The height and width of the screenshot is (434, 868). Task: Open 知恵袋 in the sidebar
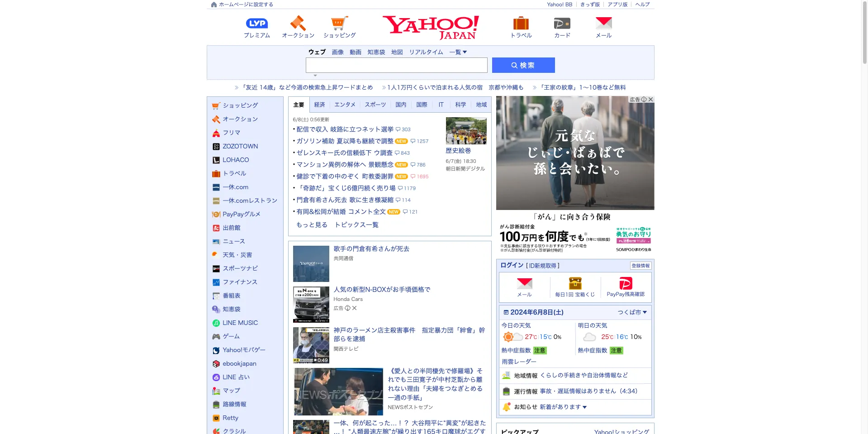point(232,310)
